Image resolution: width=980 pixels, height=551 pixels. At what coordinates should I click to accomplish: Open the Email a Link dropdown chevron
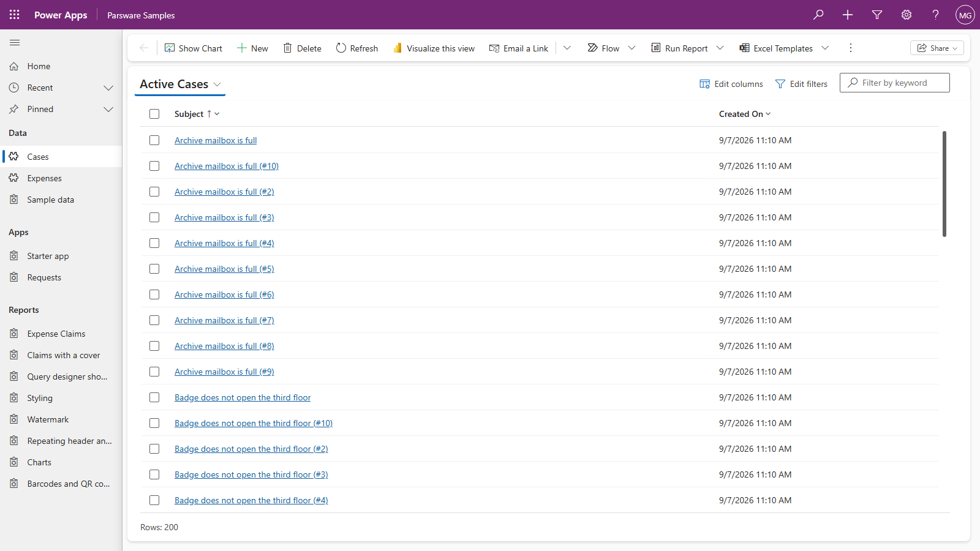[x=567, y=48]
